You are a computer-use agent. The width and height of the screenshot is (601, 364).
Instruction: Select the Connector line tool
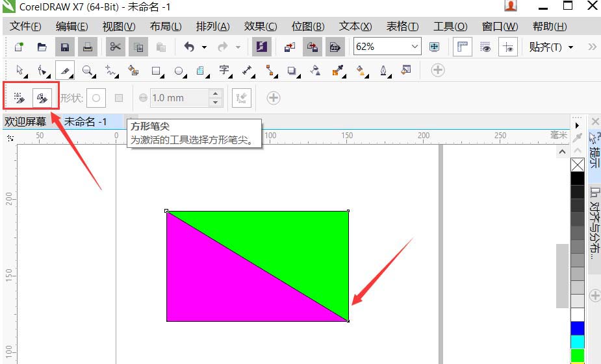(x=270, y=71)
